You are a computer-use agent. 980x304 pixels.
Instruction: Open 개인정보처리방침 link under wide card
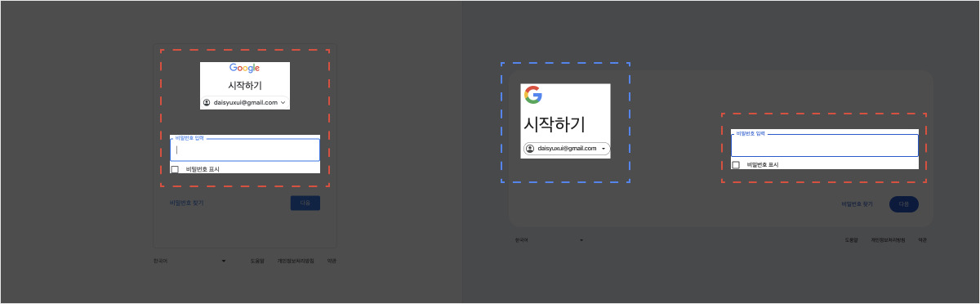(x=888, y=240)
